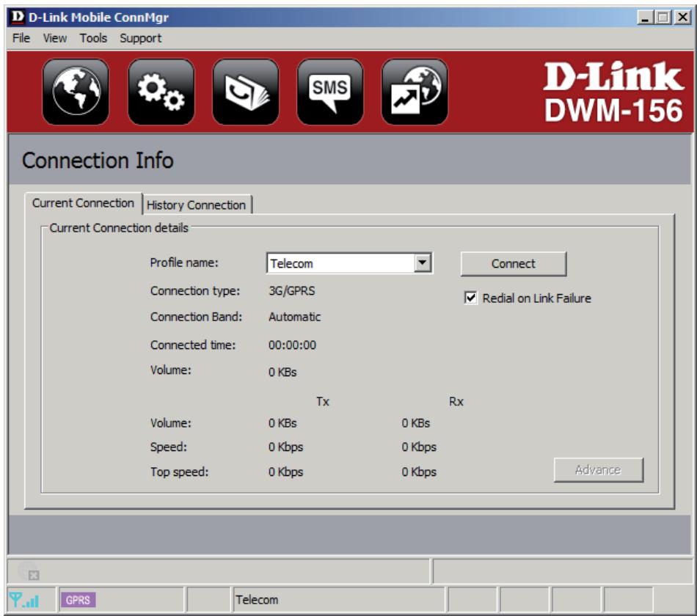Image resolution: width=697 pixels, height=616 pixels.
Task: Open the File menu
Action: click(21, 38)
